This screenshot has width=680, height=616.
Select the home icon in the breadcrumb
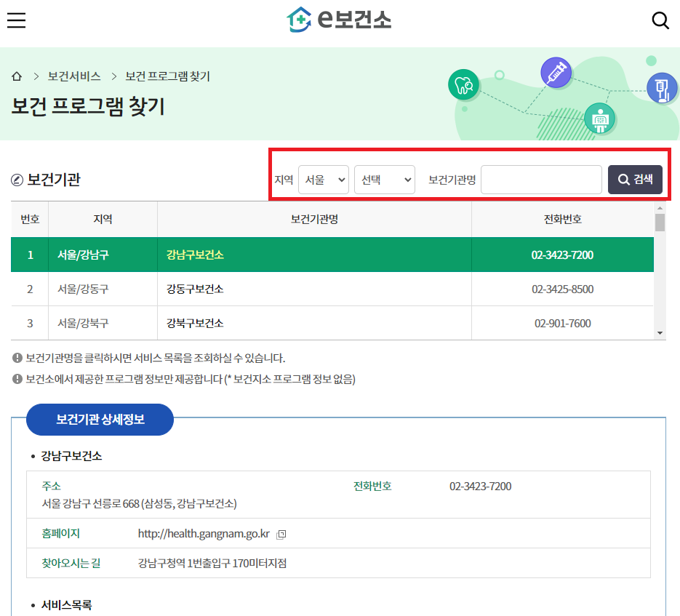point(17,76)
